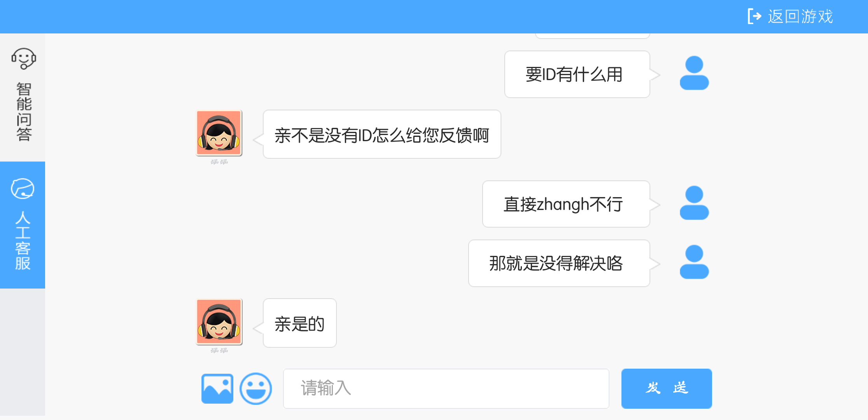Click agent avatar next to 亲是的
Viewport: 868px width, 420px height.
pyautogui.click(x=219, y=322)
